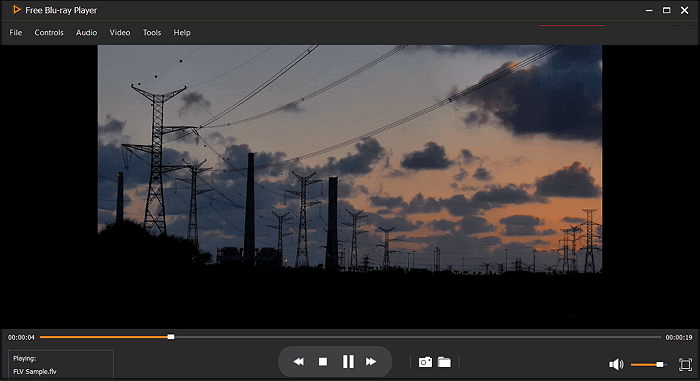Click the elapsed time 00:00:04

[21, 337]
